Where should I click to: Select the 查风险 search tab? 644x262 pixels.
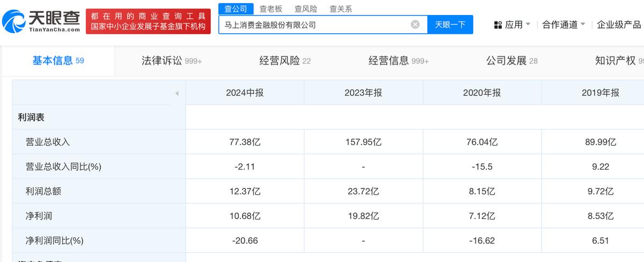point(306,9)
